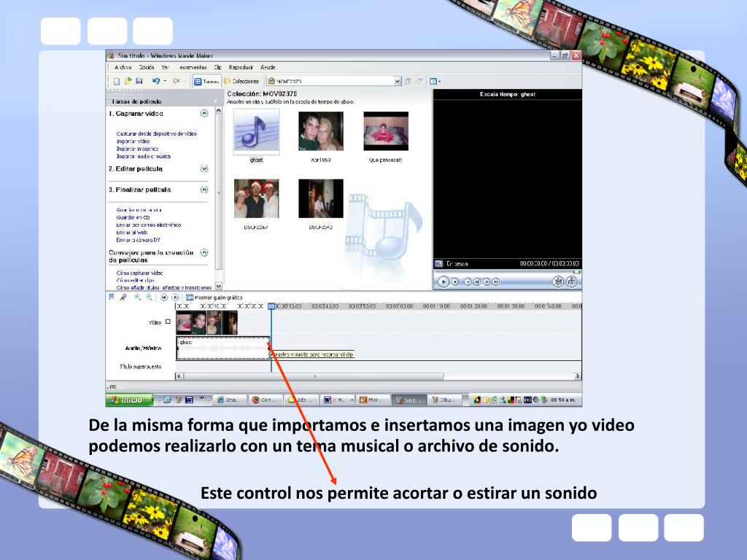
Task: Click Enviar a cámara DV link
Action: (x=138, y=240)
